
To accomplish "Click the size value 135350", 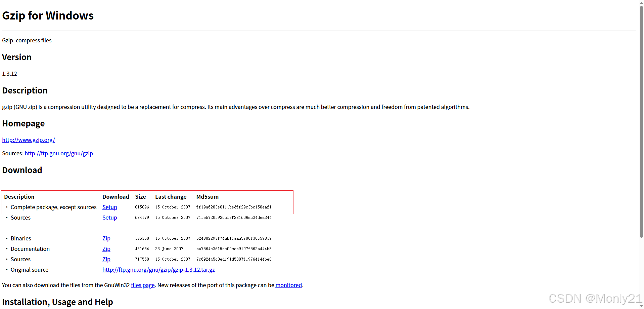I will pyautogui.click(x=142, y=238).
